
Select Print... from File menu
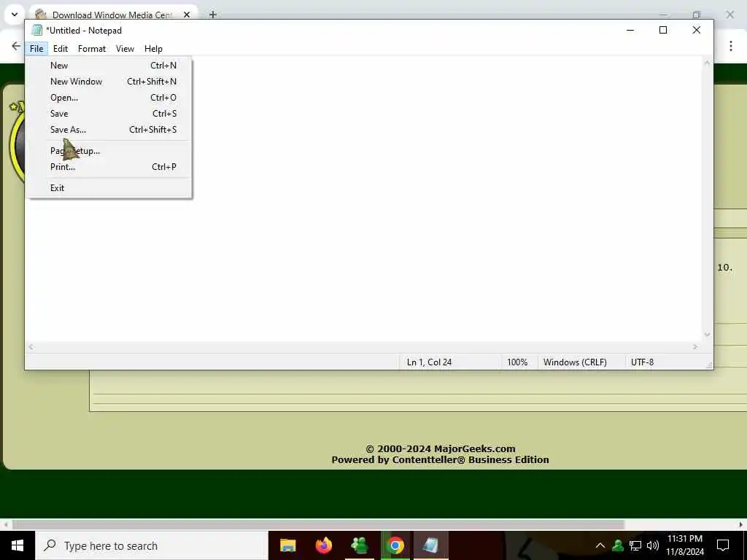[110, 167]
